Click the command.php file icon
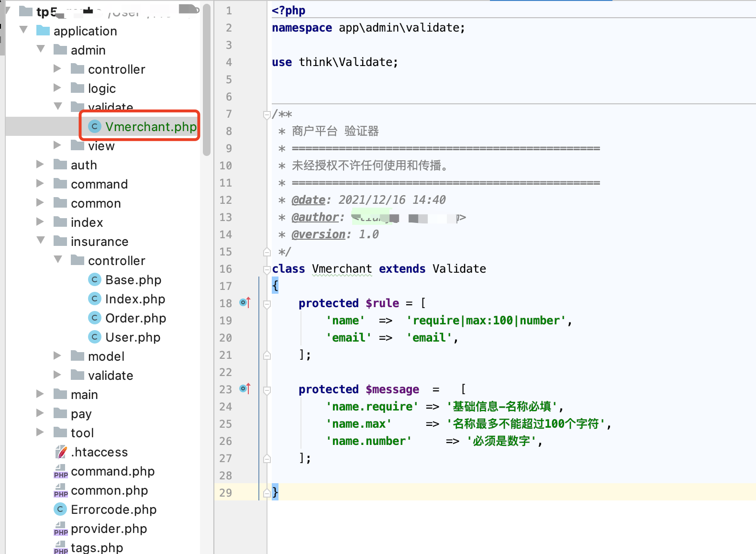Viewport: 756px width, 554px height. click(61, 471)
